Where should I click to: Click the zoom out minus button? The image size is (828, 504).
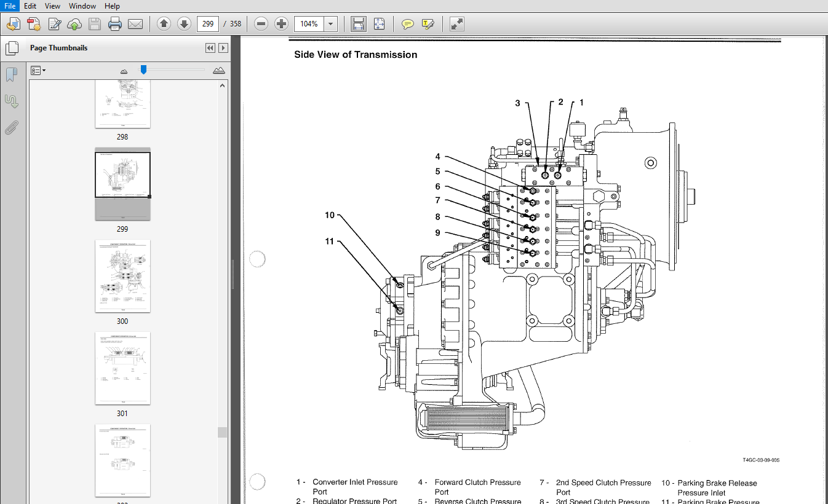pos(261,24)
